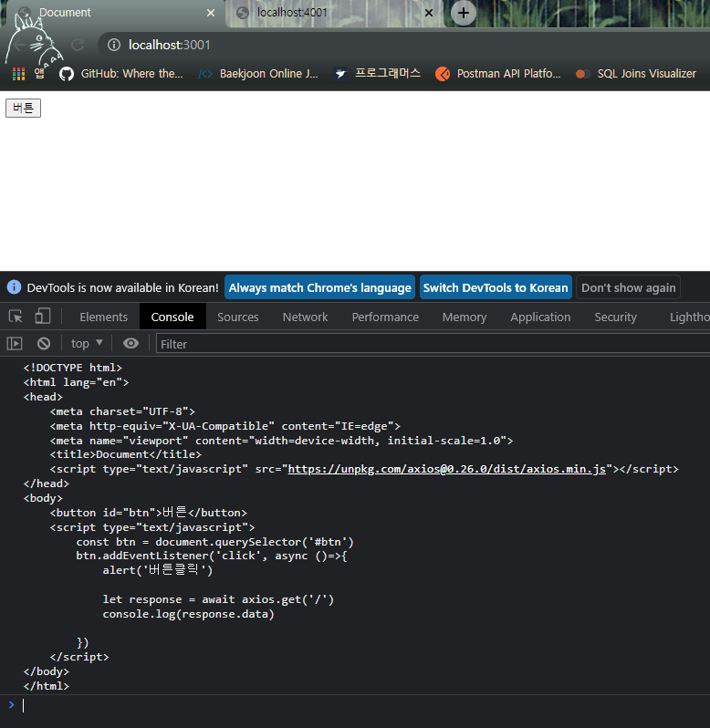This screenshot has width=710, height=728.
Task: Clear the console output
Action: tap(44, 344)
